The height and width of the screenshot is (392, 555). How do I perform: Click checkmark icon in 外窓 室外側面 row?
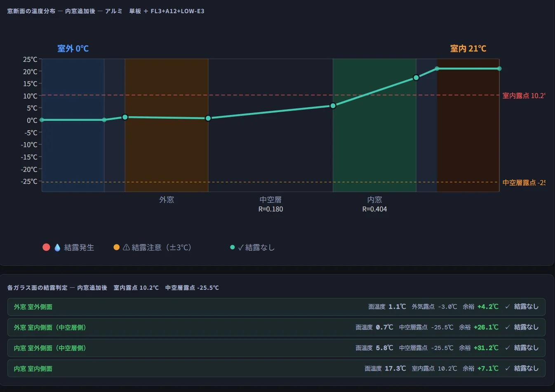pyautogui.click(x=508, y=307)
